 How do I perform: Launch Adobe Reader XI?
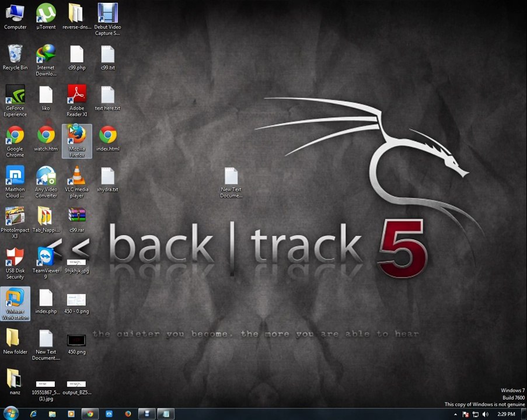coord(76,100)
